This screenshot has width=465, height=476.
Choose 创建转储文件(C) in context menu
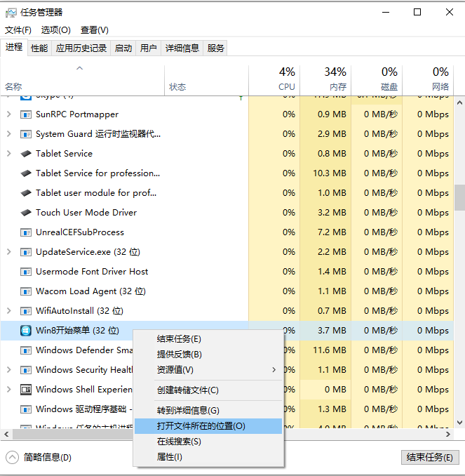(x=208, y=390)
